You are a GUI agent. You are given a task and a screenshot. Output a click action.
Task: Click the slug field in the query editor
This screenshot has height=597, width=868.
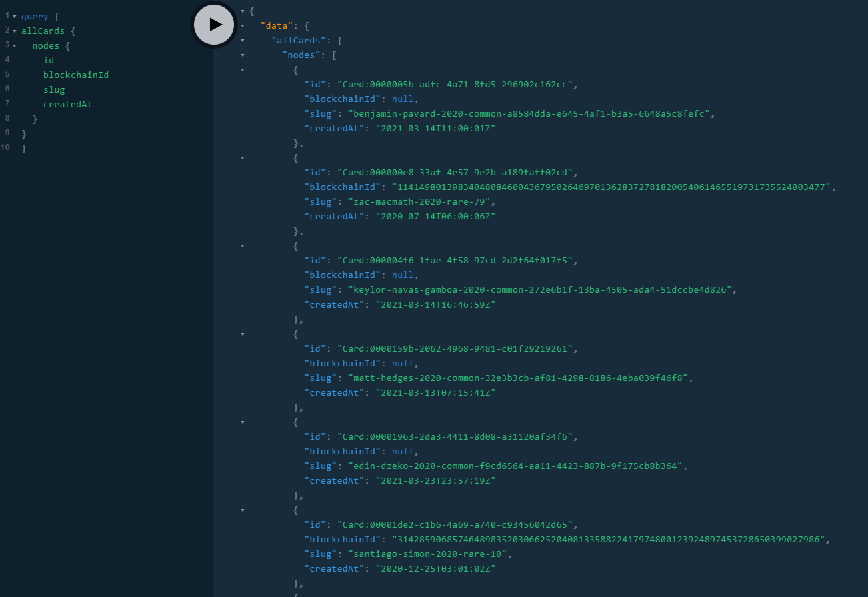pos(53,89)
